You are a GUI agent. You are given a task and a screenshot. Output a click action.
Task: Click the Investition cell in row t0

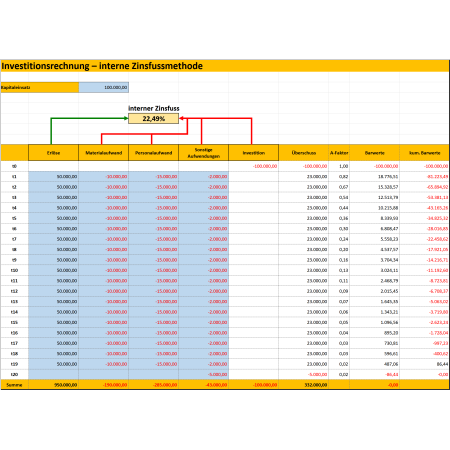point(254,166)
